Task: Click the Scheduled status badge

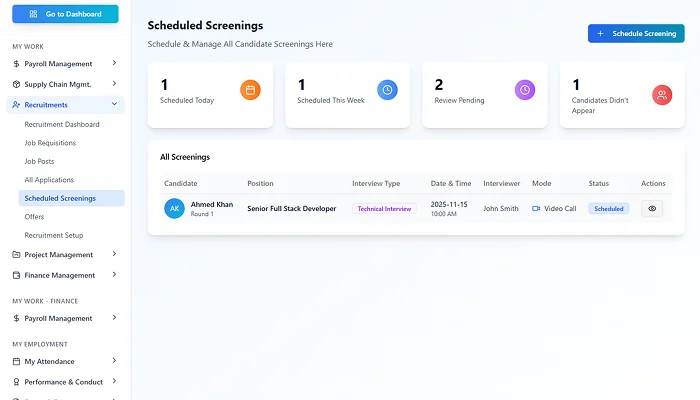Action: [608, 209]
